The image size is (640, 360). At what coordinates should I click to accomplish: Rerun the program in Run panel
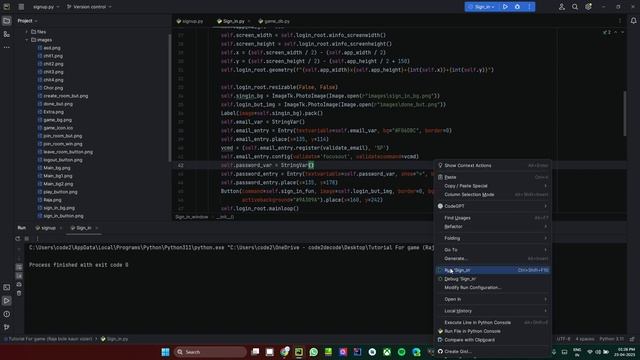pos(18,239)
